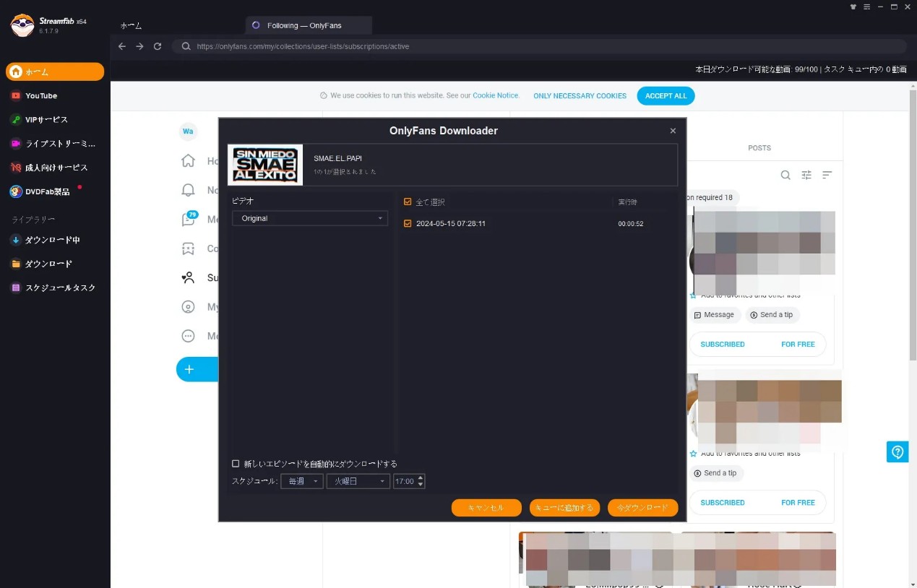Toggle the 全て選択 checkbox
The width and height of the screenshot is (917, 588).
tap(408, 202)
